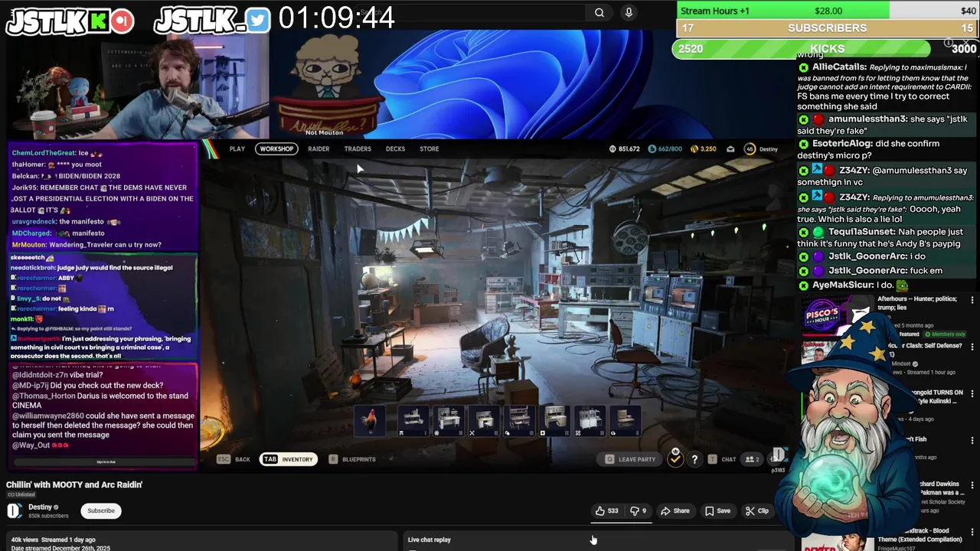
Task: Open options menu for Afterhours video
Action: point(972,301)
